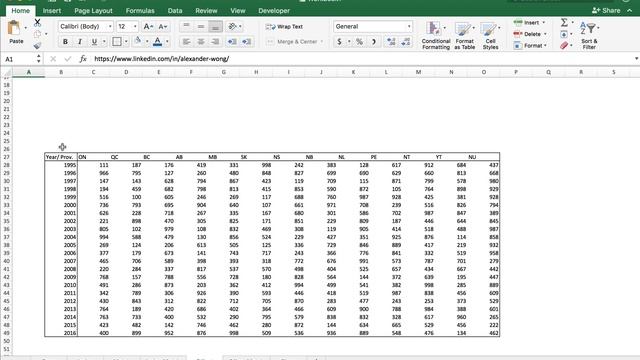
Task: Switch to the Review tab
Action: 206,11
